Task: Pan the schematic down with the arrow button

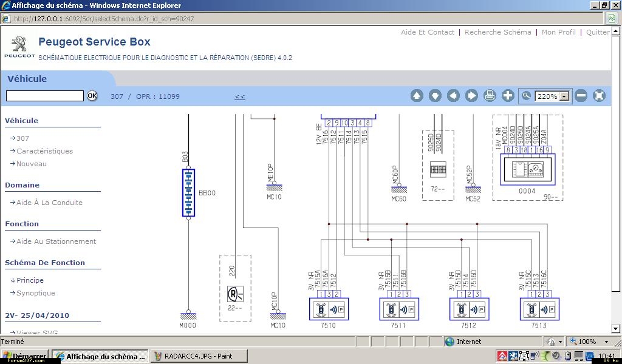Action: [x=435, y=96]
